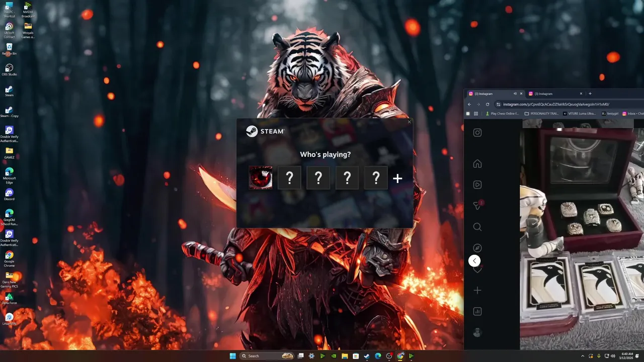This screenshot has height=362, width=644.
Task: Click the taskbar Search box
Action: [267, 356]
